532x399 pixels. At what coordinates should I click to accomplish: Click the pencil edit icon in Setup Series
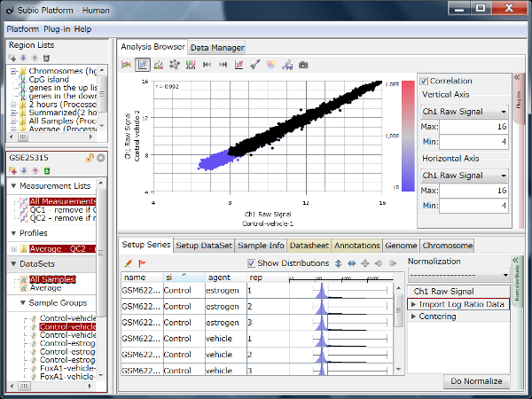tap(129, 263)
